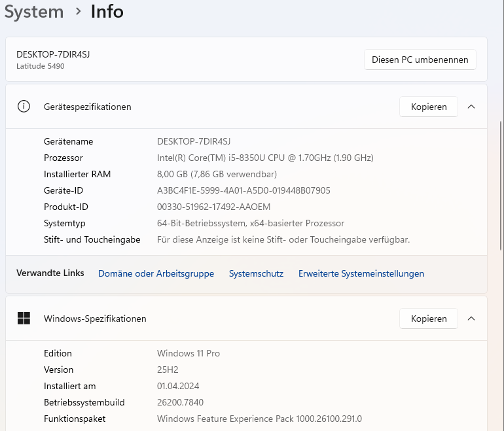Click the Prozessor label
The width and height of the screenshot is (504, 431).
[63, 158]
